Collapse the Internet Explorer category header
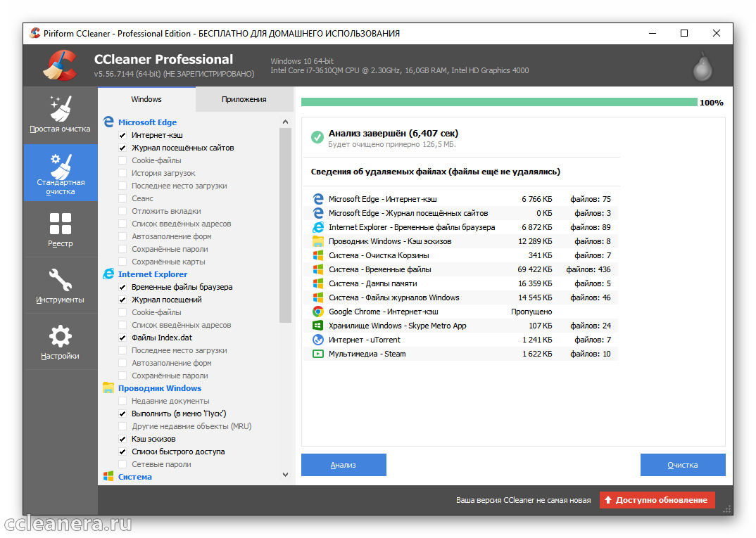Screen dimensions: 756x538 tap(152, 274)
